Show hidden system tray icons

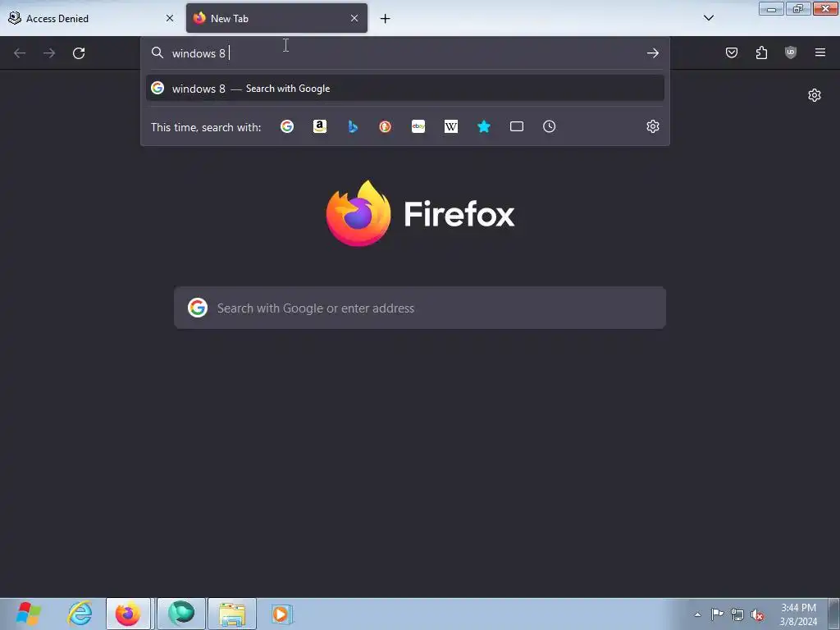point(697,614)
